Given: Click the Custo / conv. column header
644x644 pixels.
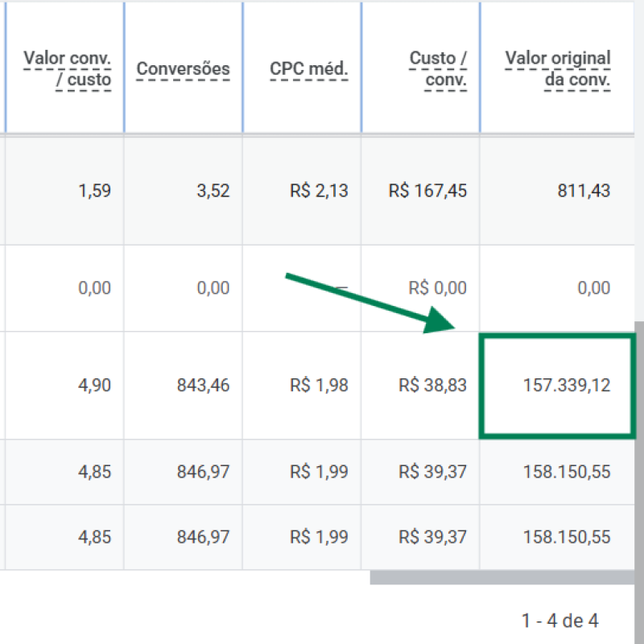Looking at the screenshot, I should click(438, 68).
